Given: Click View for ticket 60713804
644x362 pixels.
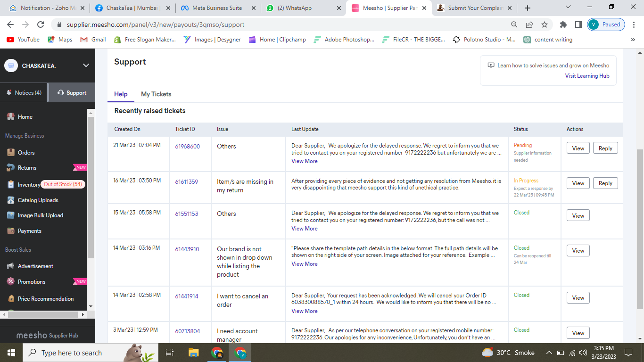Looking at the screenshot, I should pos(578,333).
